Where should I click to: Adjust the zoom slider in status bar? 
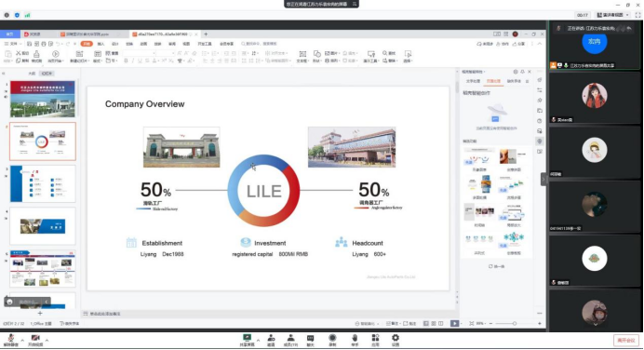[515, 324]
